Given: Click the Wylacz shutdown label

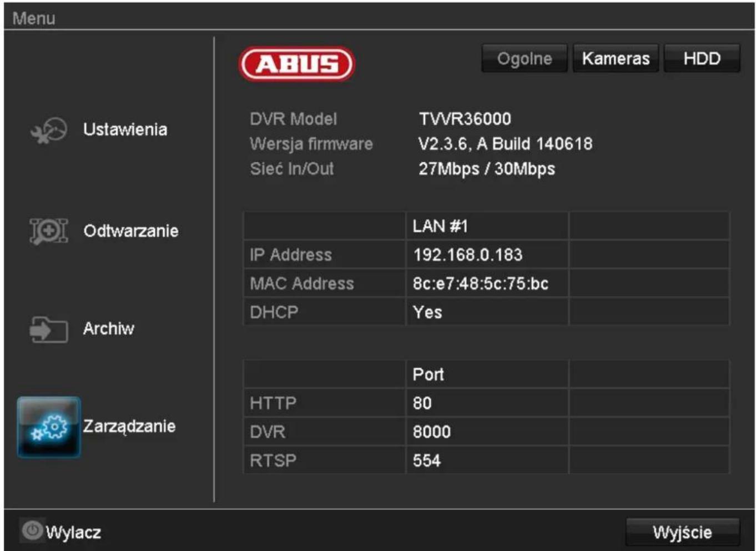Looking at the screenshot, I should tap(73, 532).
